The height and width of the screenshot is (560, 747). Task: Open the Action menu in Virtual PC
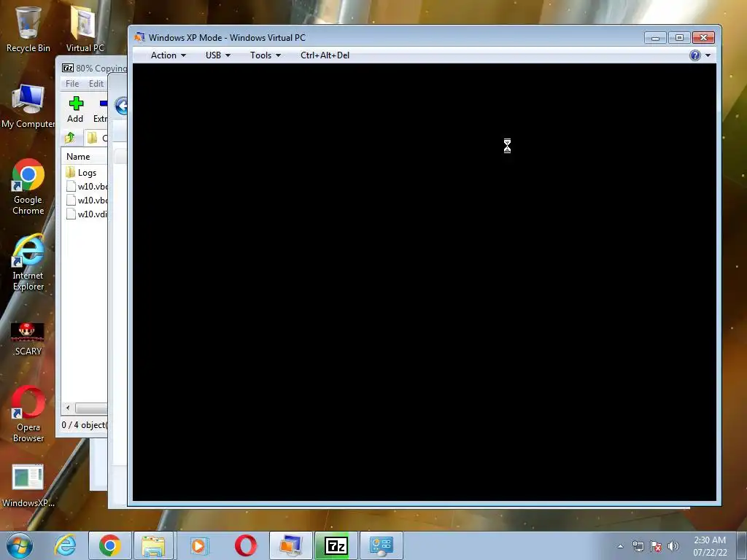coord(169,55)
